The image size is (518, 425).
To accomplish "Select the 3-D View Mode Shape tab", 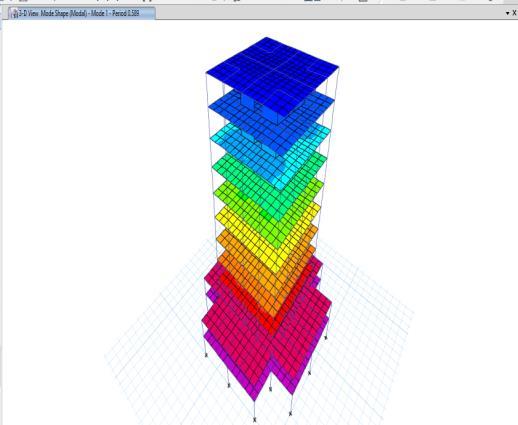I will [81, 14].
